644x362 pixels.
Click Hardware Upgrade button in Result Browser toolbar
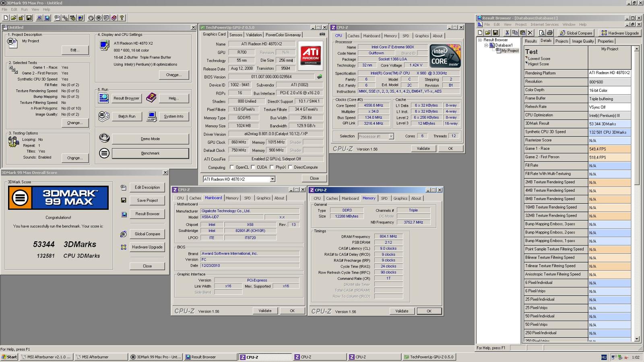620,33
